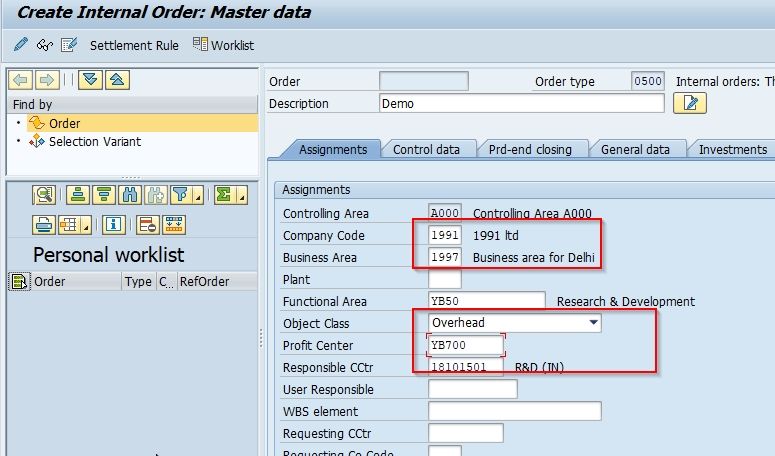This screenshot has height=456, width=775.
Task: Click the Responsible CCtr field 18101501
Action: [466, 367]
